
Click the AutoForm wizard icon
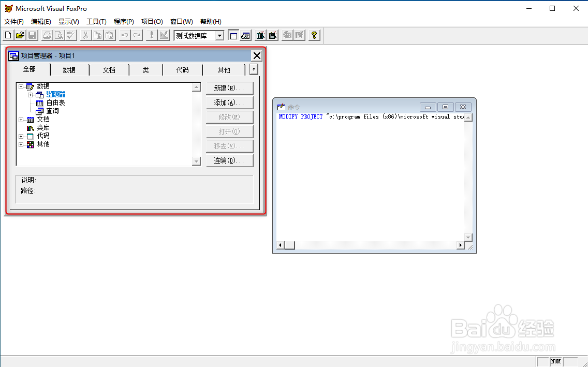287,35
